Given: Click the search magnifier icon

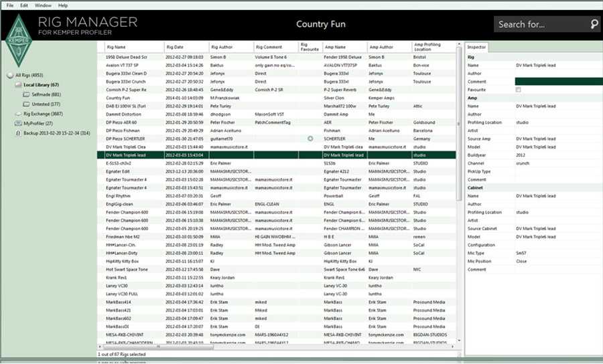Looking at the screenshot, I should [x=594, y=24].
